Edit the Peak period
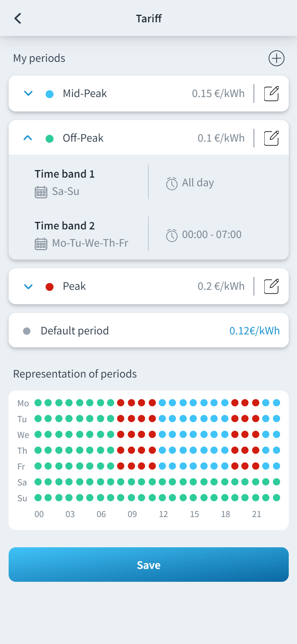The image size is (297, 644). pos(271,286)
